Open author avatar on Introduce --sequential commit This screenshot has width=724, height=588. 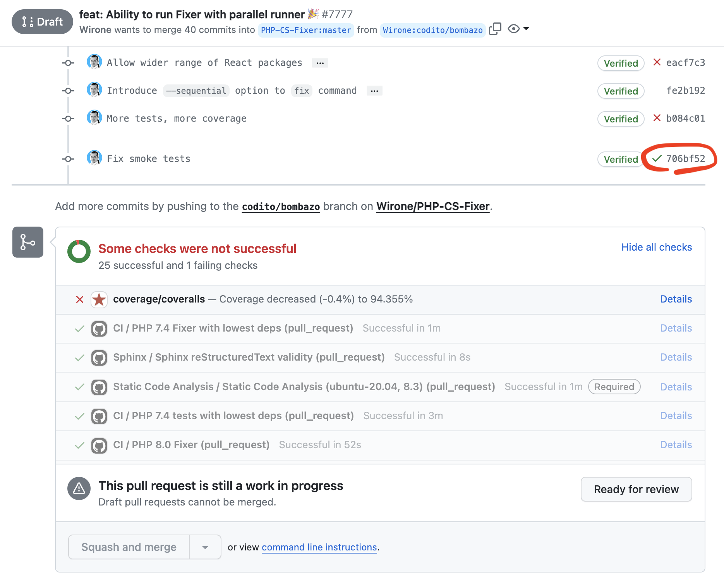[x=94, y=90]
